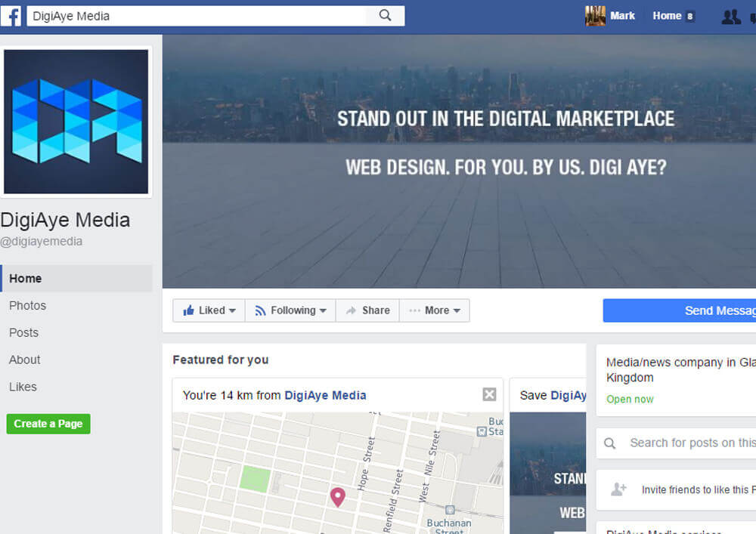Click Open now status text
756x534 pixels.
point(630,399)
